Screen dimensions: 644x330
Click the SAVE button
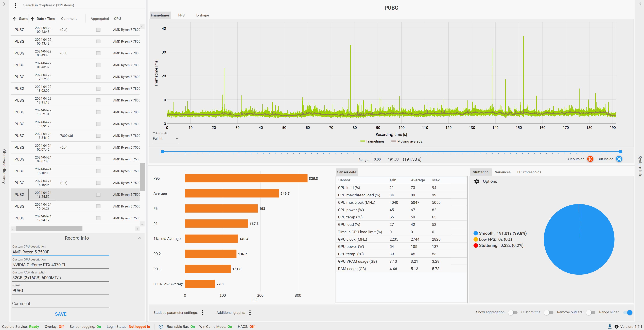pos(61,314)
